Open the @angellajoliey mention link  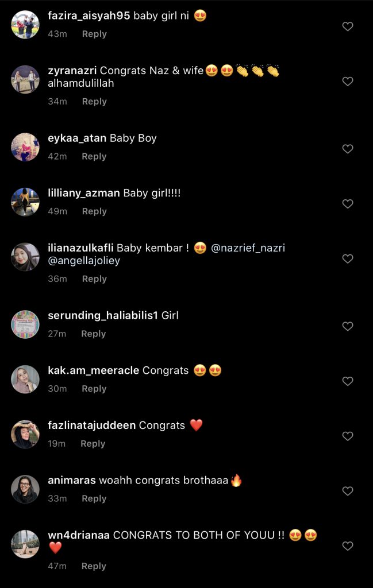click(x=84, y=261)
